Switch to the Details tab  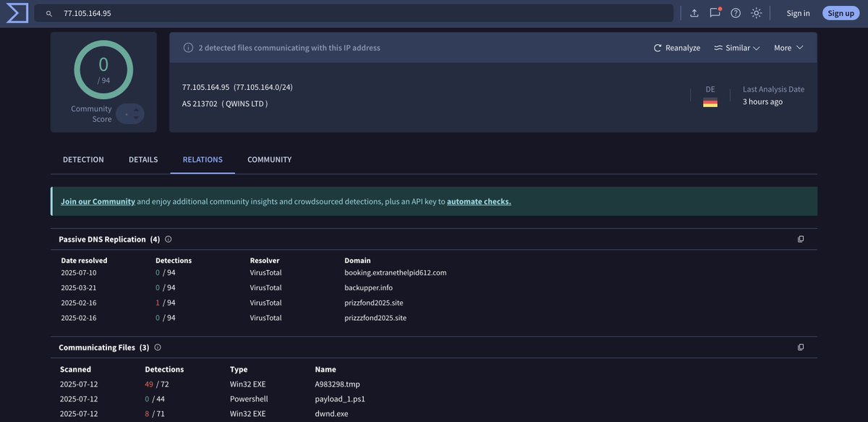click(x=143, y=159)
